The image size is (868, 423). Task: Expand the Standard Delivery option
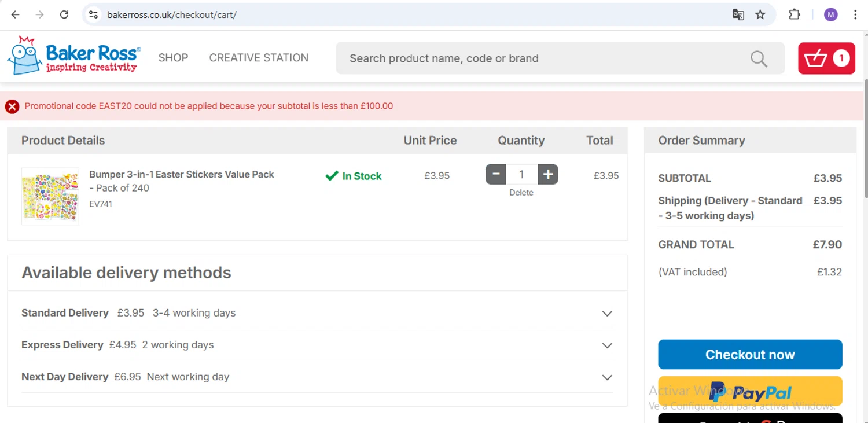point(606,314)
